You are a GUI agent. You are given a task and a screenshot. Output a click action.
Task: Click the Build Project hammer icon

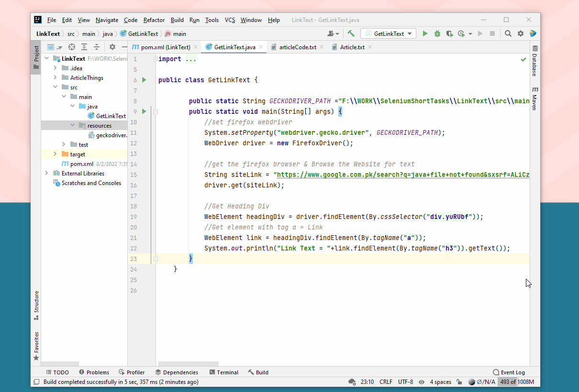(351, 33)
